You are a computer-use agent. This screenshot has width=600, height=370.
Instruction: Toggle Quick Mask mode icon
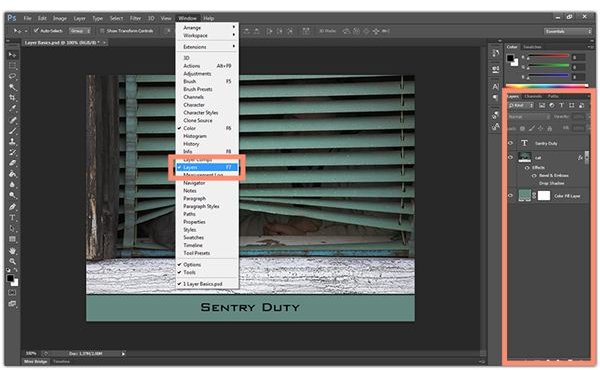click(x=12, y=293)
